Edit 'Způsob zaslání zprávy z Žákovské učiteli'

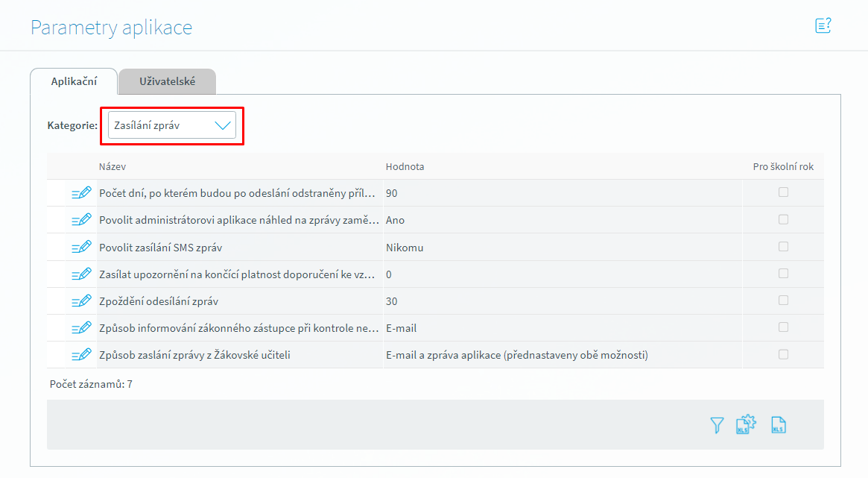81,355
